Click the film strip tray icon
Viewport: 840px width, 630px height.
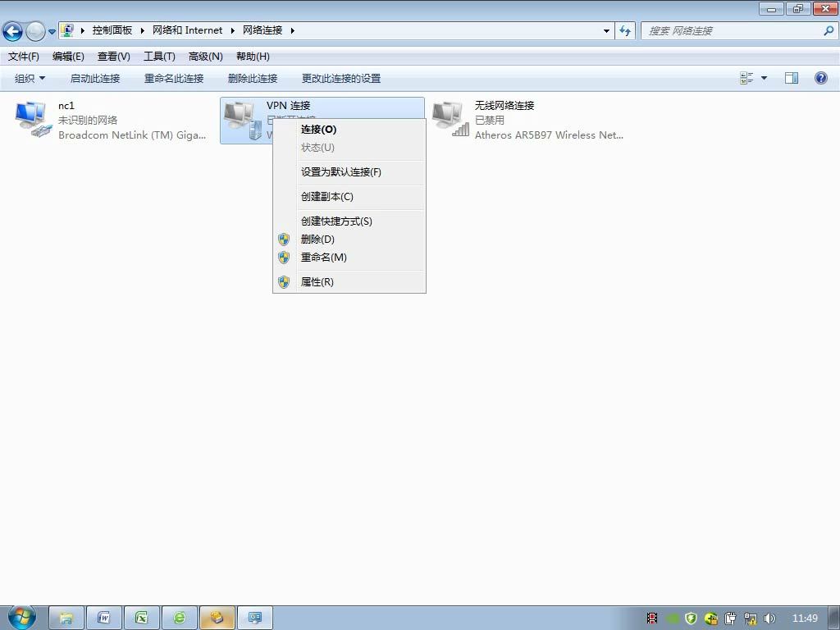(652, 619)
